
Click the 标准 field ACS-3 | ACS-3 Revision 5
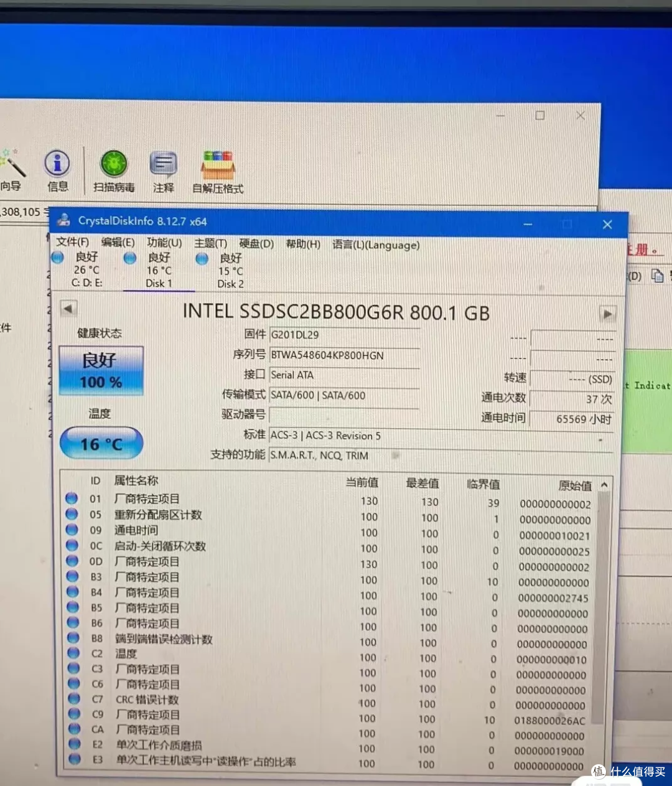(x=441, y=436)
